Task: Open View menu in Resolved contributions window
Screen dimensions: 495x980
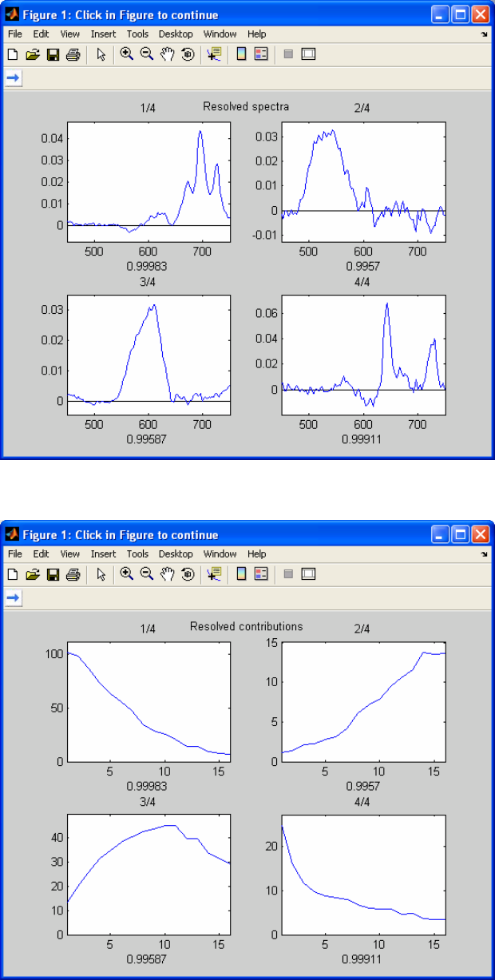Action: click(x=70, y=553)
